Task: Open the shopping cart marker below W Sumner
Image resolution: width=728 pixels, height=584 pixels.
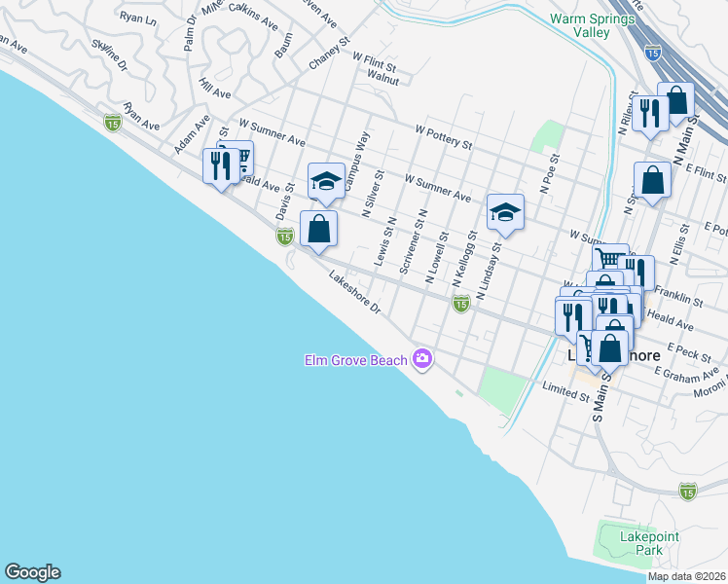Action: (x=610, y=257)
